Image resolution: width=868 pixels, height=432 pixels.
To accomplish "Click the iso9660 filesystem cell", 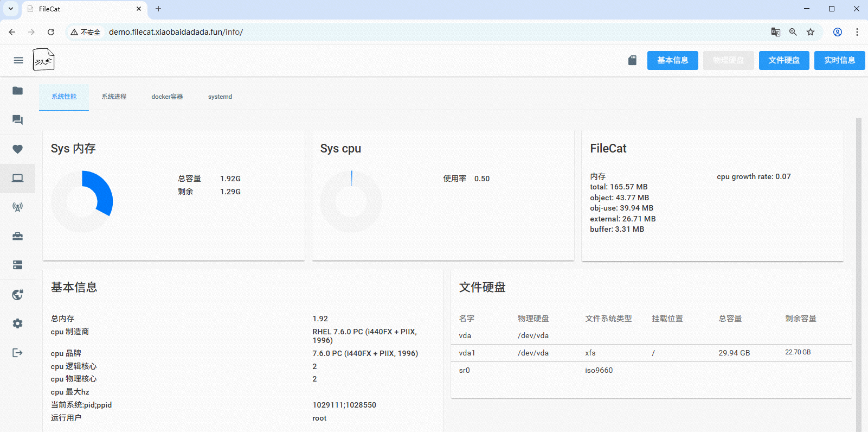I will (x=599, y=370).
